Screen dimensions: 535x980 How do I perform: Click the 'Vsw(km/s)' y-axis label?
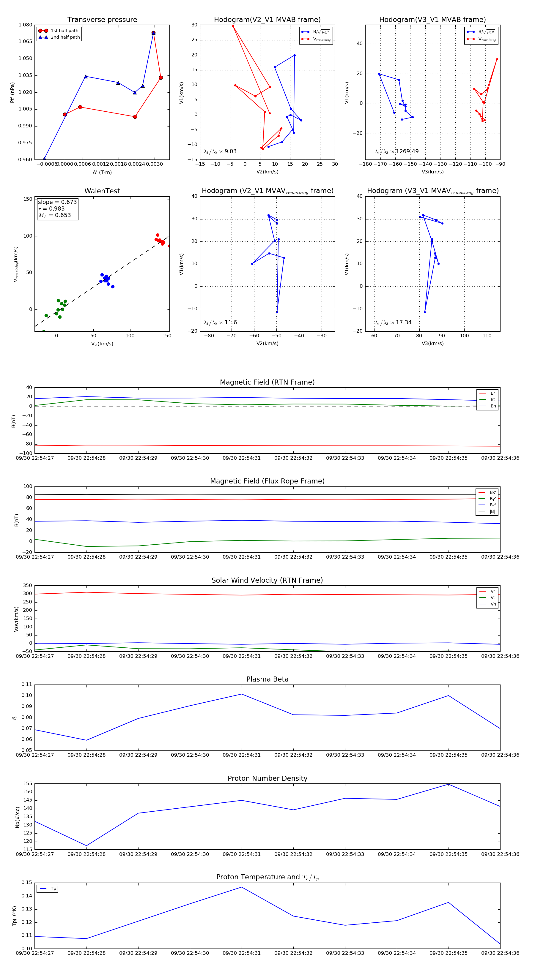(16, 619)
